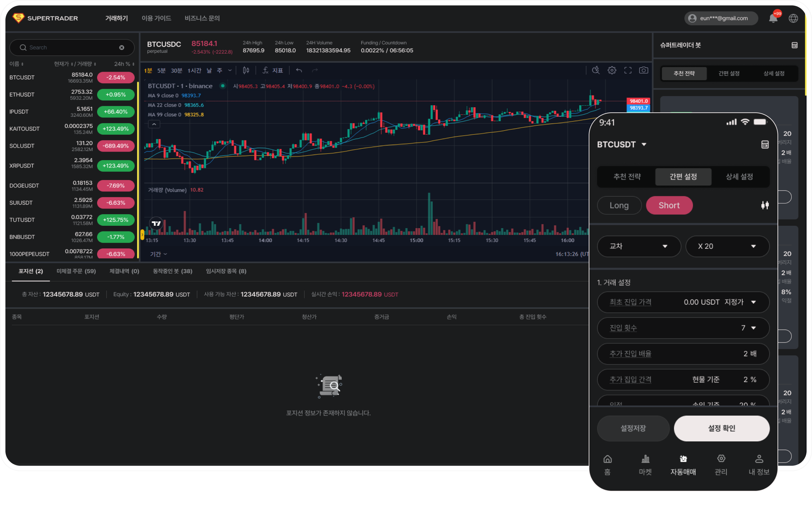This screenshot has height=505, width=812.
Task: Take a chart snapshot with the camera icon
Action: [x=644, y=70]
